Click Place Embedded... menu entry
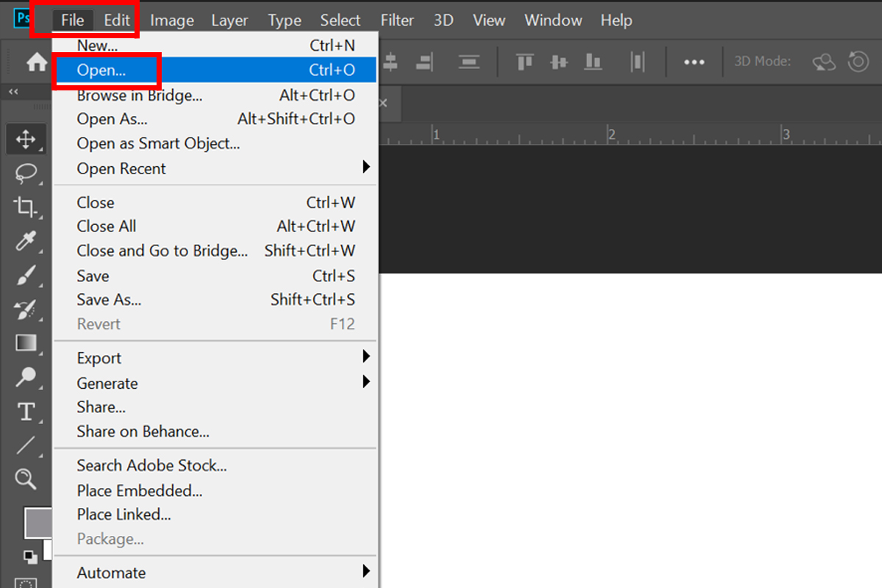 [x=140, y=490]
